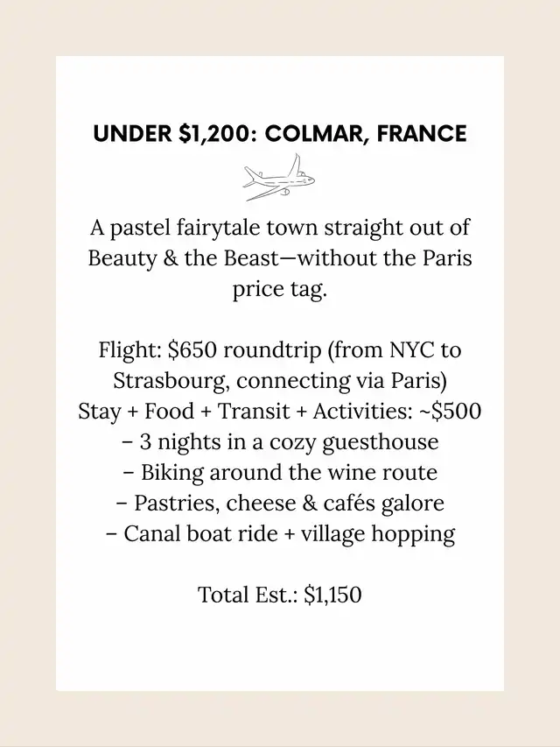The height and width of the screenshot is (747, 560).
Task: Click 'Canal boat ride + village hopping'
Action: [280, 533]
